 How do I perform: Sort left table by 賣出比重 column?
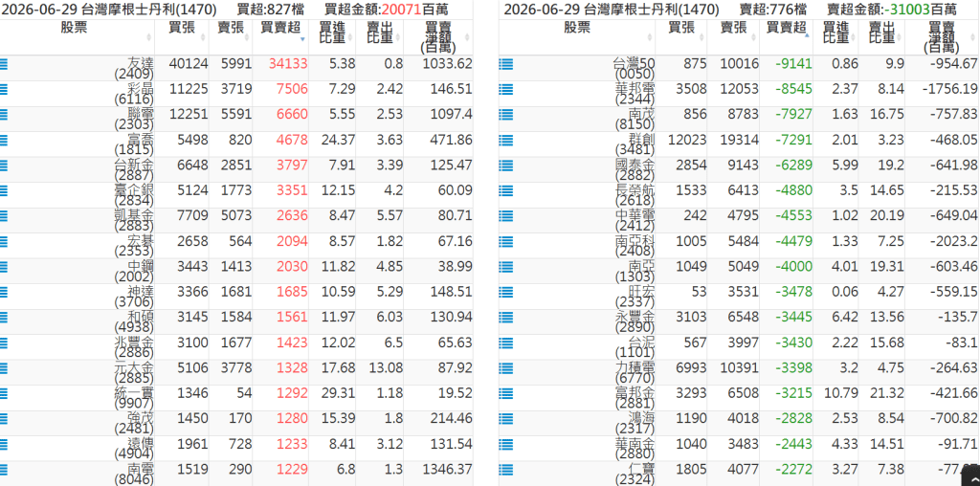pyautogui.click(x=380, y=37)
